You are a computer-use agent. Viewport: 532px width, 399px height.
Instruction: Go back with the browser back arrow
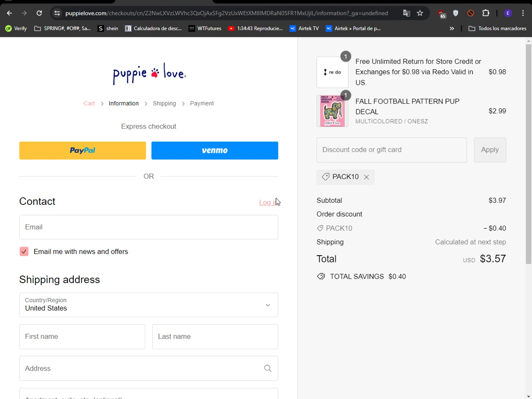click(10, 13)
